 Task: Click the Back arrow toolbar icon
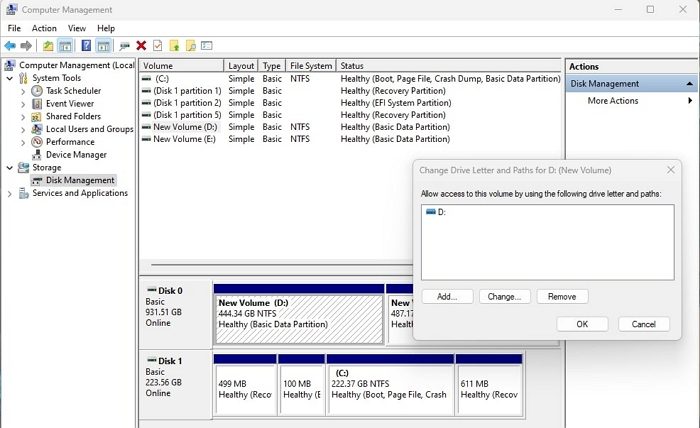pyautogui.click(x=10, y=46)
